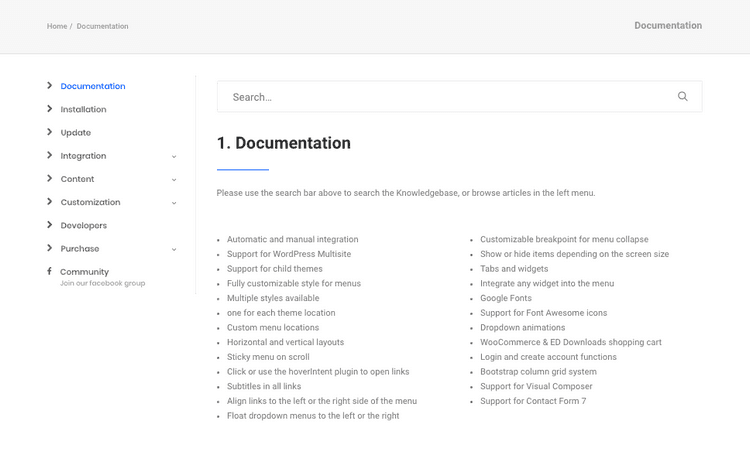
Task: Select Integration in the sidebar menu
Action: 83,156
